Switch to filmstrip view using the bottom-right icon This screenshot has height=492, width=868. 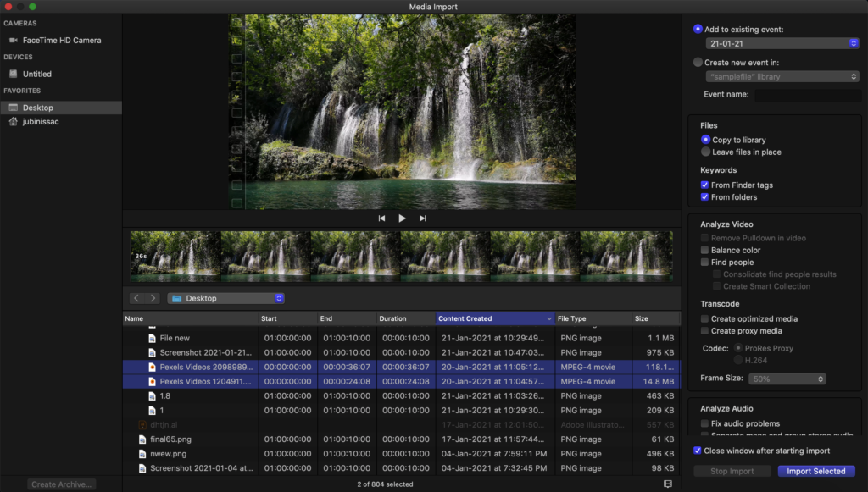pyautogui.click(x=667, y=483)
